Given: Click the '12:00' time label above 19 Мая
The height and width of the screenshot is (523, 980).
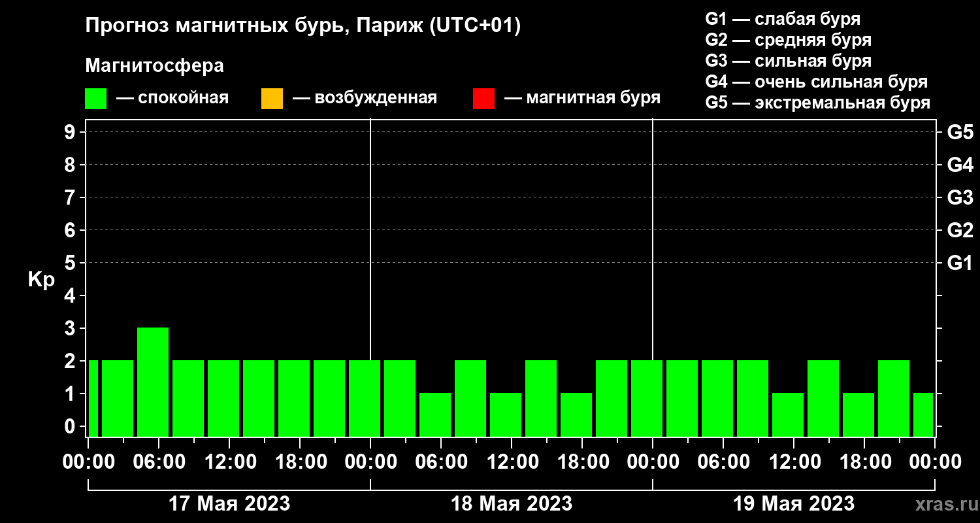Looking at the screenshot, I should click(x=794, y=462).
